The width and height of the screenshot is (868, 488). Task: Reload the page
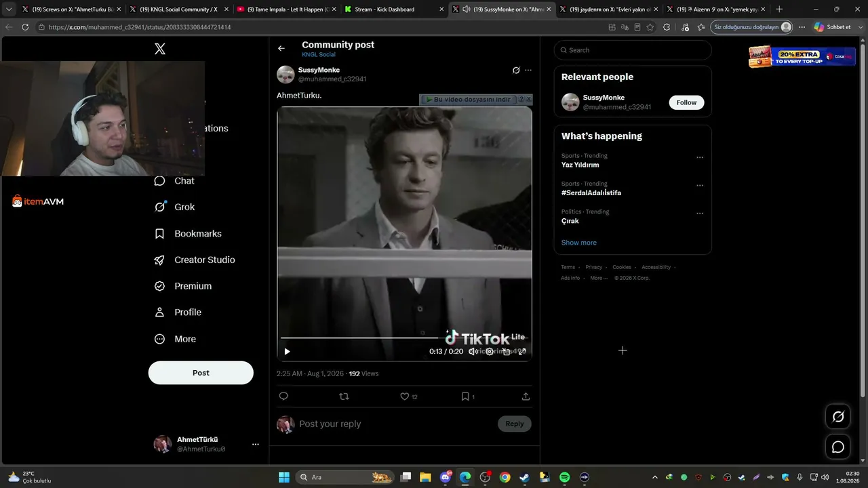(x=25, y=27)
